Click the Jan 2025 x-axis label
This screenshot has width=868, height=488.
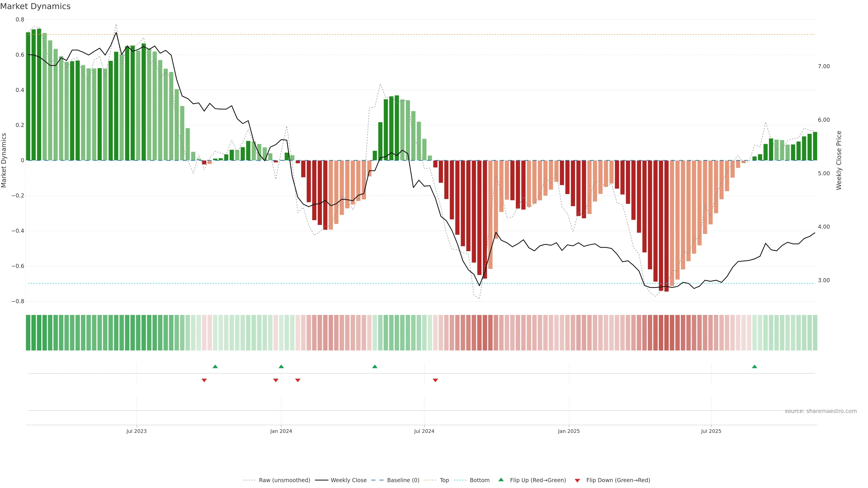tap(568, 431)
